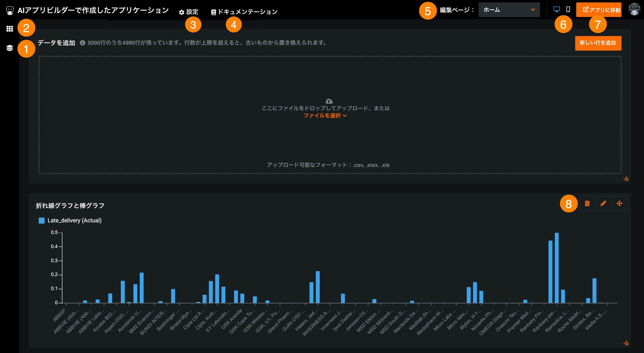
Task: Click the user avatar robot icon
Action: (x=634, y=9)
